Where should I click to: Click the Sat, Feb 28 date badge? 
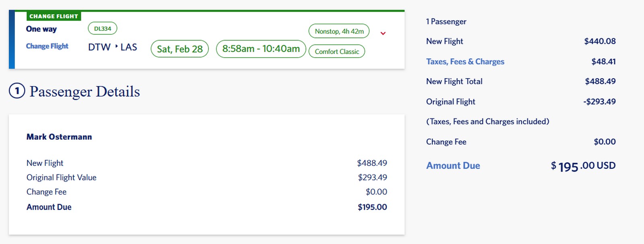pos(179,48)
